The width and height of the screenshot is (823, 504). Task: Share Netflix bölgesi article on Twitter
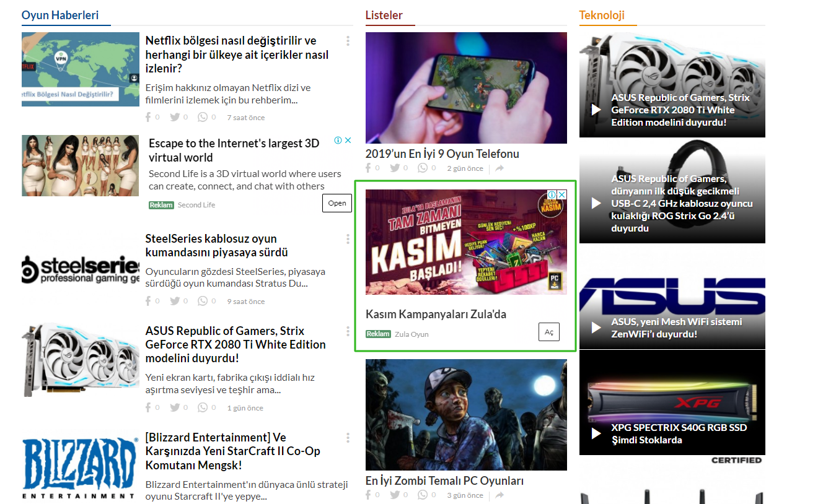(x=175, y=117)
